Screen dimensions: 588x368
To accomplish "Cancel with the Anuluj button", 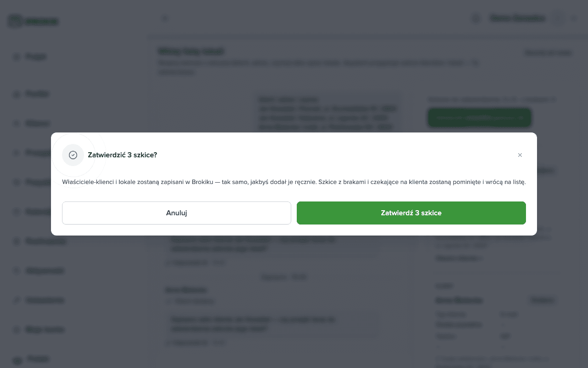I will [176, 213].
